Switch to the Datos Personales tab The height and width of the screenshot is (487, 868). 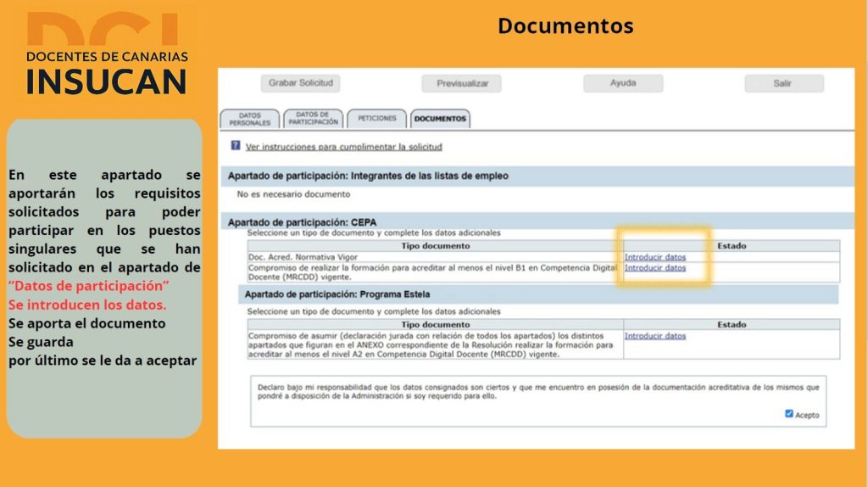pyautogui.click(x=249, y=119)
